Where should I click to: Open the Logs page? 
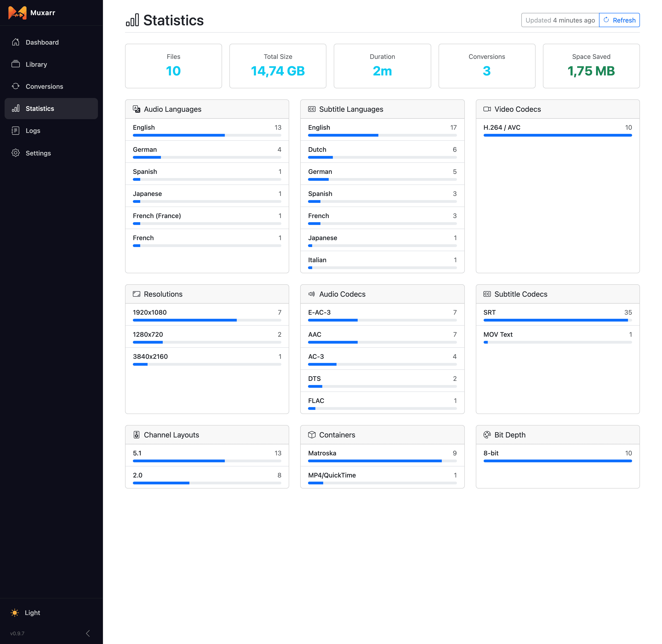tap(51, 131)
